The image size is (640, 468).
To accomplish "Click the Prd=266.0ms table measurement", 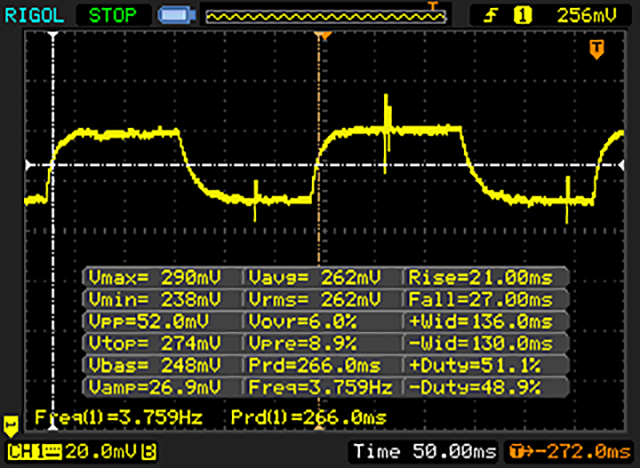I will coord(315,365).
